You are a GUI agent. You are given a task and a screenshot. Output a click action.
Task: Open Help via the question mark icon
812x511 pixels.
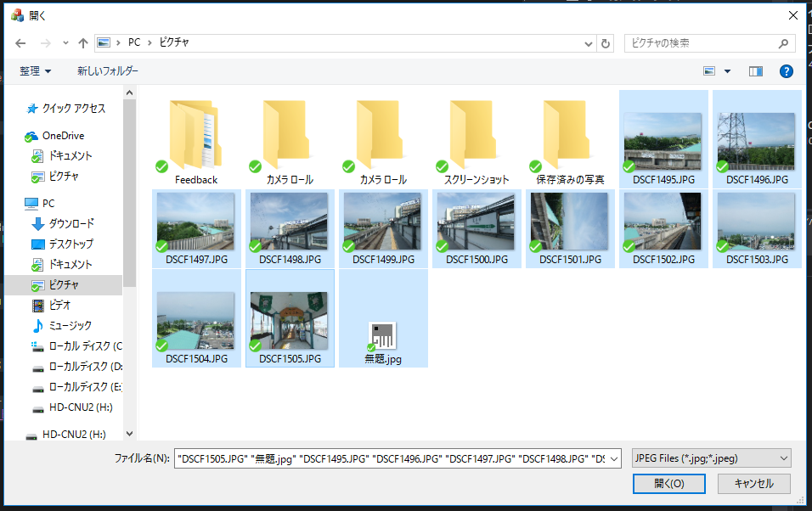[786, 71]
